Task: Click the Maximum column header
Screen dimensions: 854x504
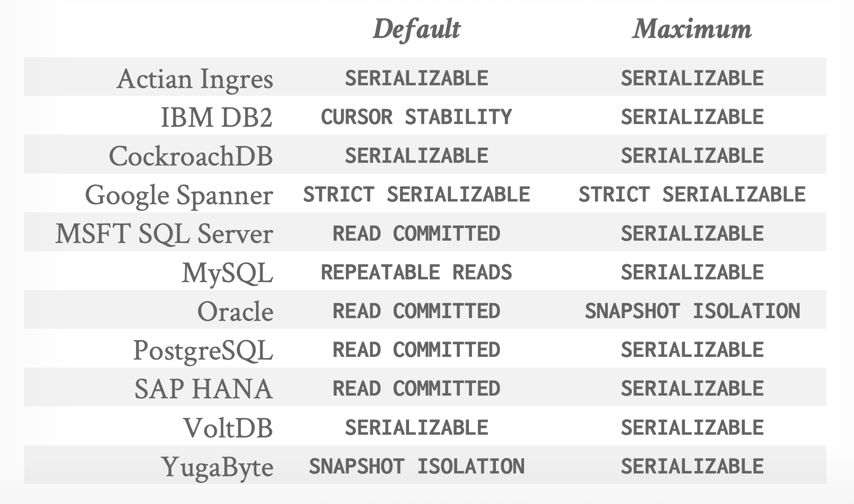Action: pos(692,29)
